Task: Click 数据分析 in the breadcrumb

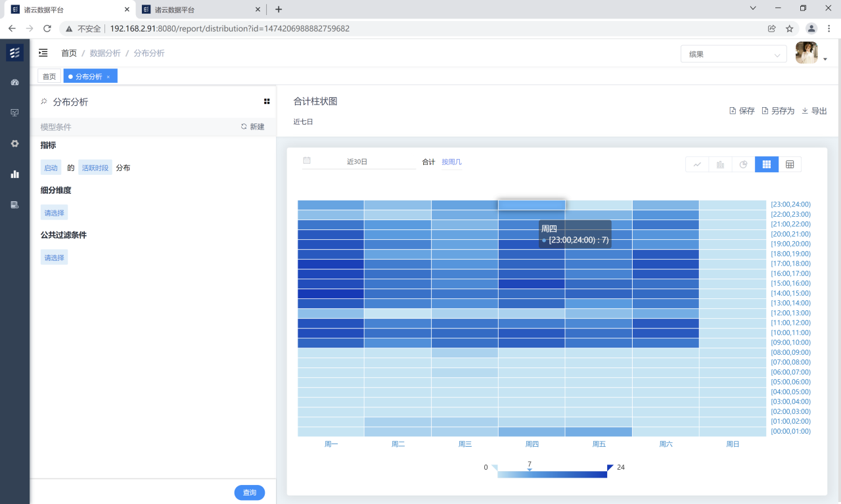Action: (105, 53)
